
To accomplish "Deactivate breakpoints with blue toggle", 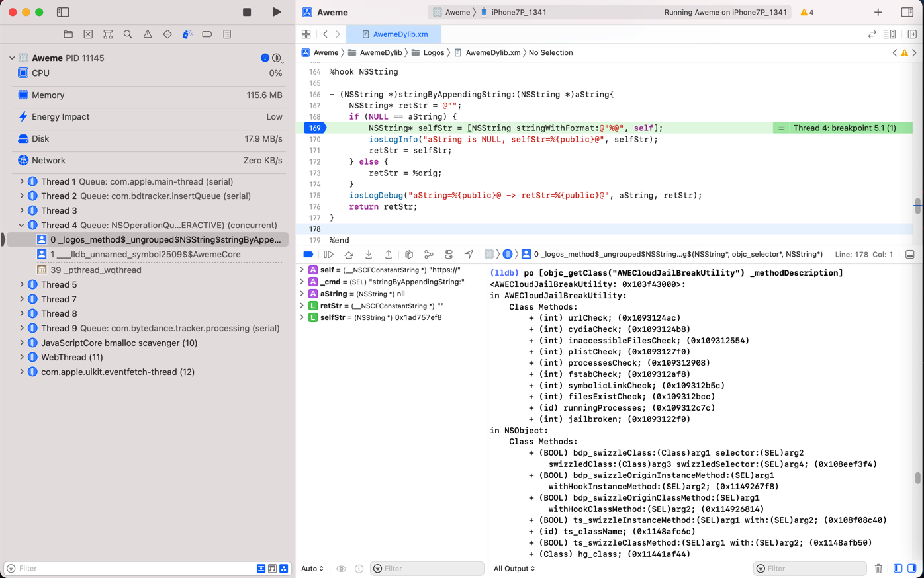I will click(x=308, y=255).
